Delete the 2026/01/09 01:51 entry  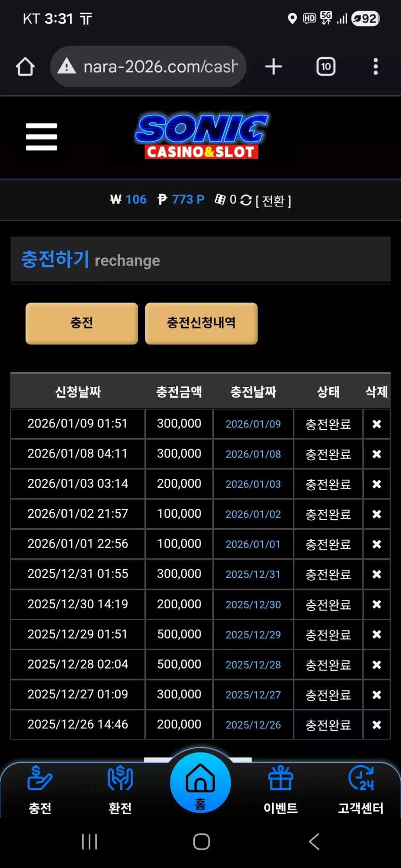tap(376, 424)
